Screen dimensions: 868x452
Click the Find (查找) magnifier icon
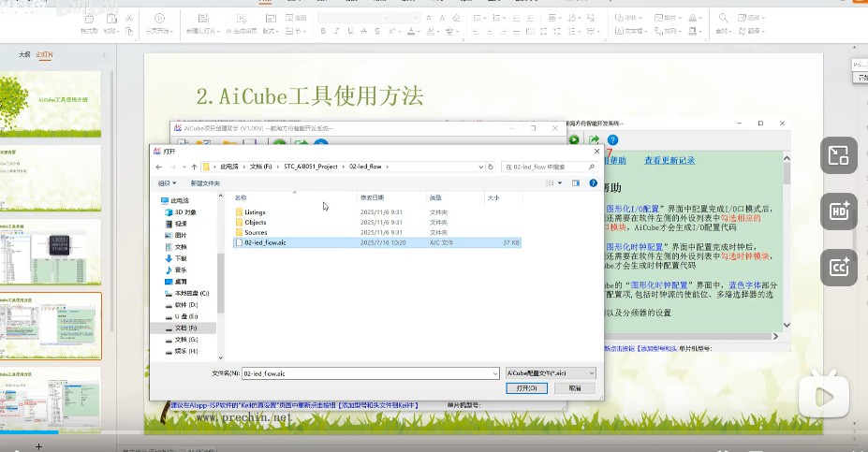(724, 24)
